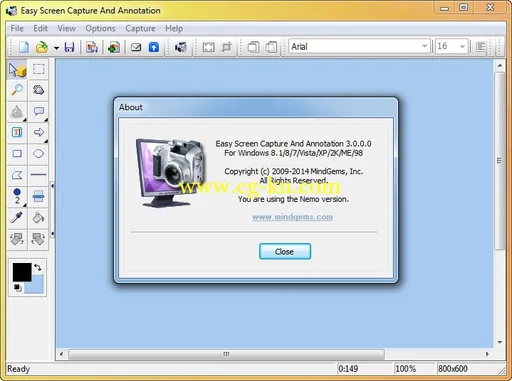Image resolution: width=512 pixels, height=381 pixels.
Task: Send the capture by email
Action: pos(136,47)
